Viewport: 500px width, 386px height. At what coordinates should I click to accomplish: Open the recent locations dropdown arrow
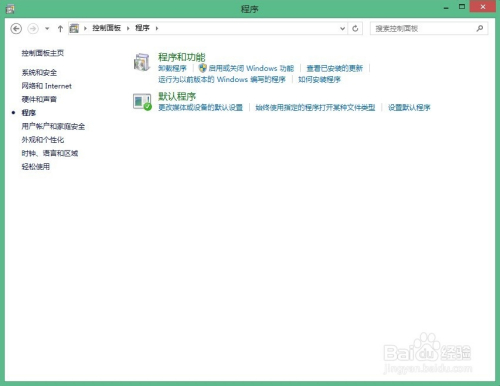[47, 29]
